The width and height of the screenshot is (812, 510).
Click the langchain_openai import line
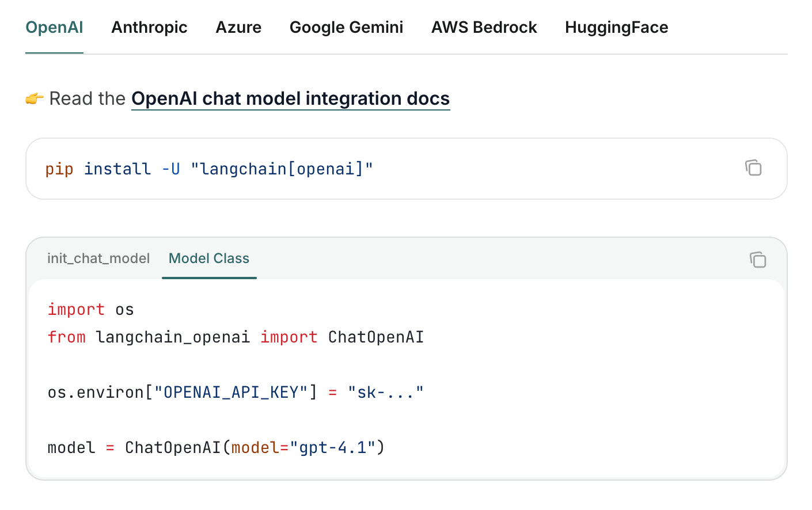pyautogui.click(x=236, y=337)
